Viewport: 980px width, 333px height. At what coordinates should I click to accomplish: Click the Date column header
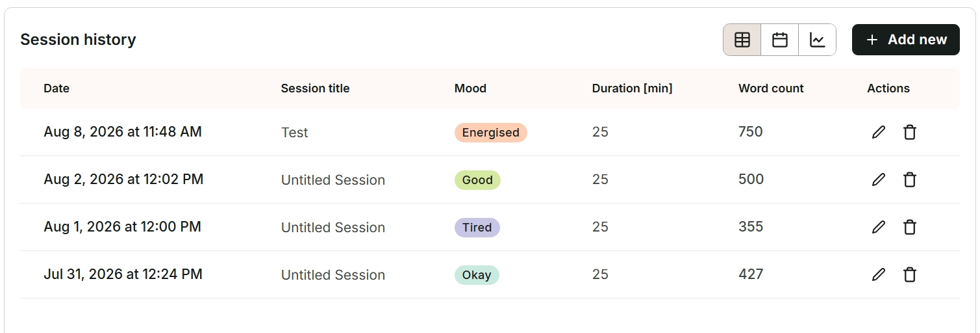tap(57, 88)
